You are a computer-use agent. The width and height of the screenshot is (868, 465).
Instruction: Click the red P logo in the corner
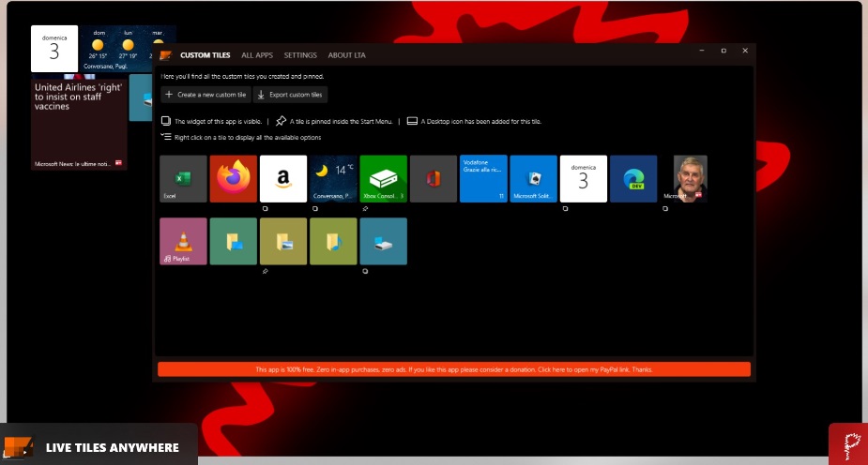coord(848,444)
